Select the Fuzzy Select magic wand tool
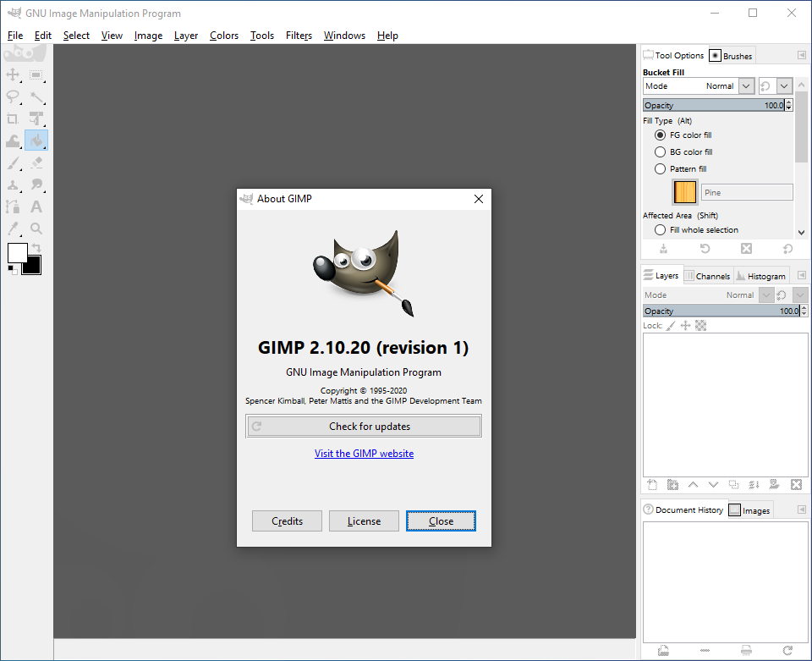 (x=36, y=96)
